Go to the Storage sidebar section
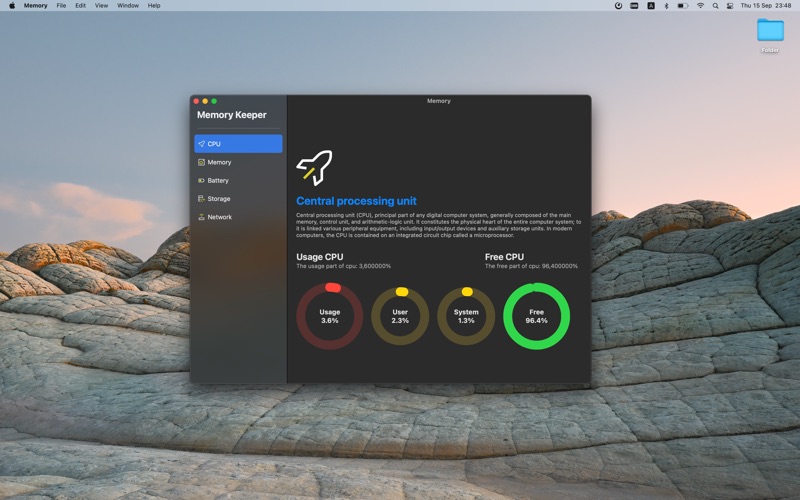 (x=238, y=199)
